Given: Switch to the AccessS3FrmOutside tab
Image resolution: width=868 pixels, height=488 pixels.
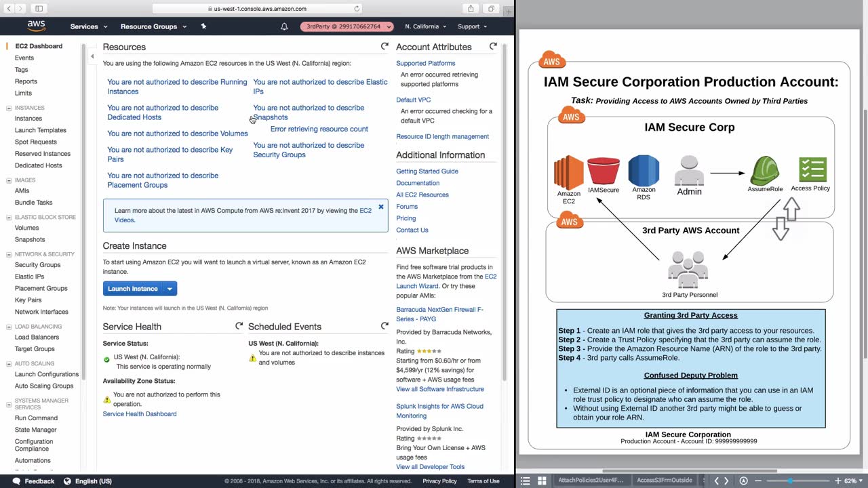Looking at the screenshot, I should pyautogui.click(x=664, y=481).
